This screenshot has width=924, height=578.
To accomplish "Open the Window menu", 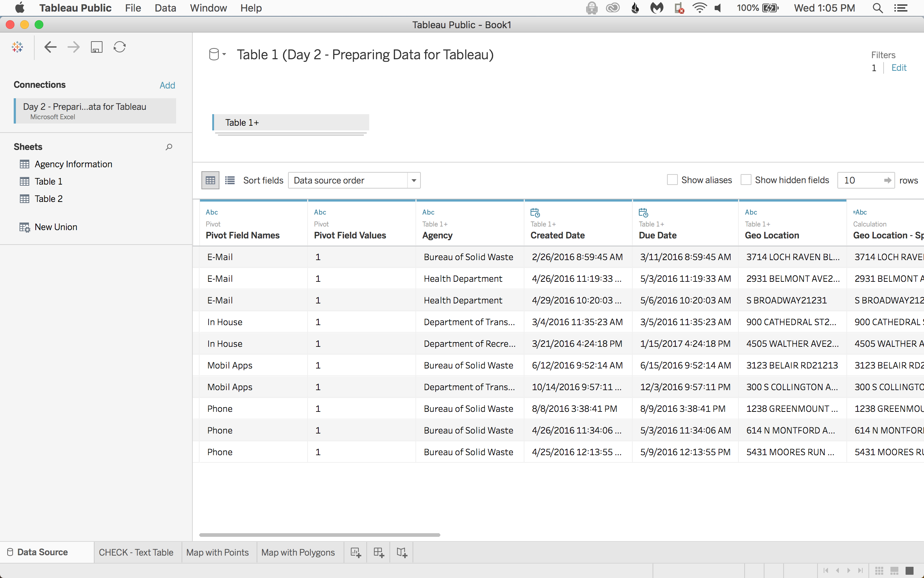I will [209, 8].
